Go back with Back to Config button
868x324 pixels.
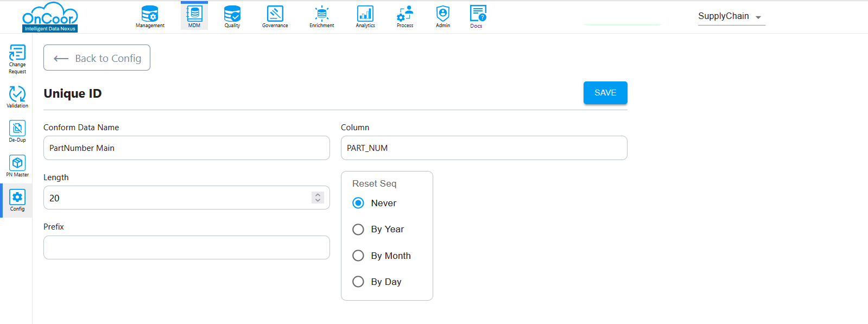click(x=97, y=58)
